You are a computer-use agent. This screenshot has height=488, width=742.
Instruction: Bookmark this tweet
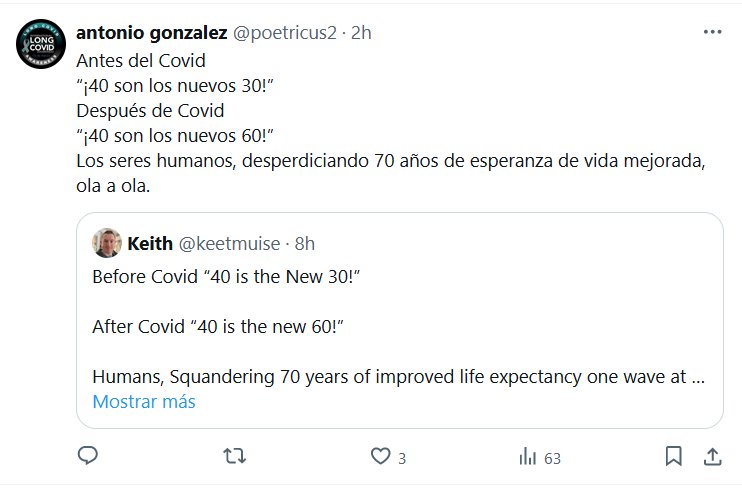point(675,457)
